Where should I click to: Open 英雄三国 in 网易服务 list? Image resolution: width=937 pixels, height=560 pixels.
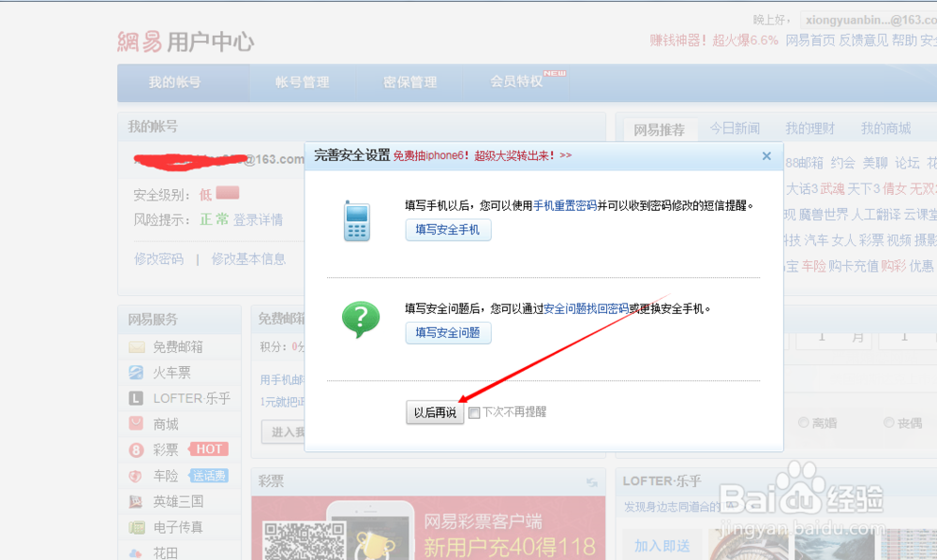point(177,502)
